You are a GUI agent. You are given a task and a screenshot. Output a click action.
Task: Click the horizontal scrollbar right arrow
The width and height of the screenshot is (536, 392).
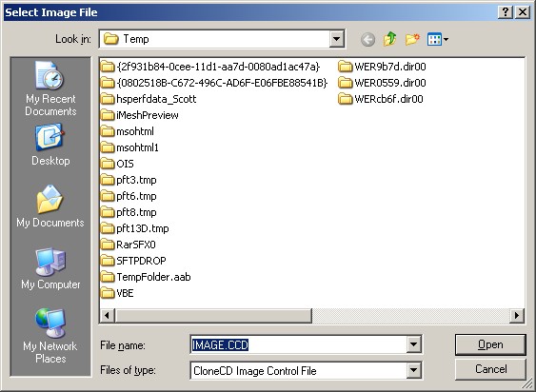(517, 316)
